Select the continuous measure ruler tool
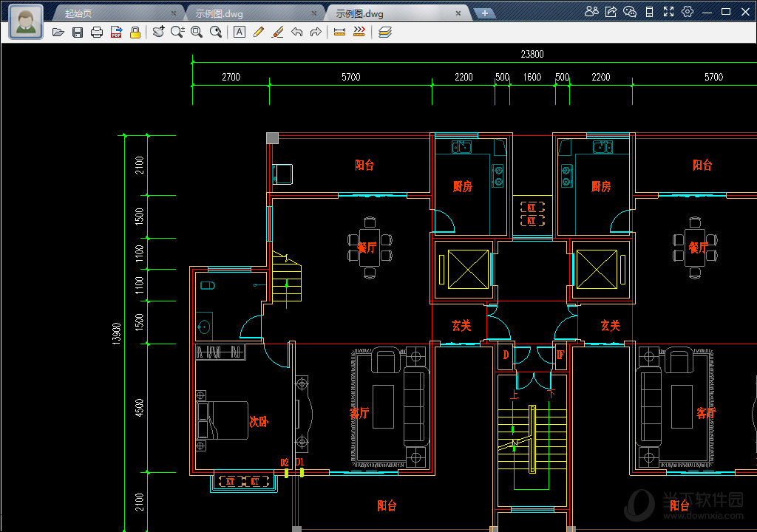Image resolution: width=757 pixels, height=532 pixels. 359,32
